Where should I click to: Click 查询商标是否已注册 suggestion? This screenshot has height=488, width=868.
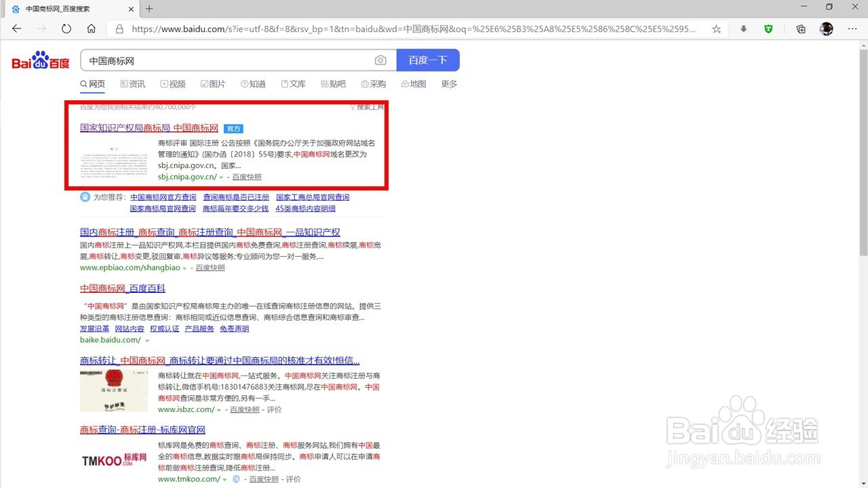(x=236, y=197)
